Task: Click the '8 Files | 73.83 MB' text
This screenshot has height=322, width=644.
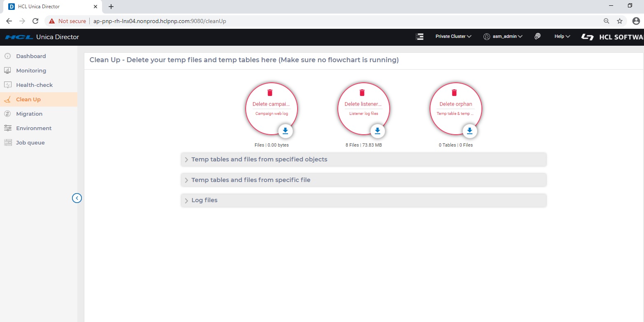Action: click(x=364, y=145)
